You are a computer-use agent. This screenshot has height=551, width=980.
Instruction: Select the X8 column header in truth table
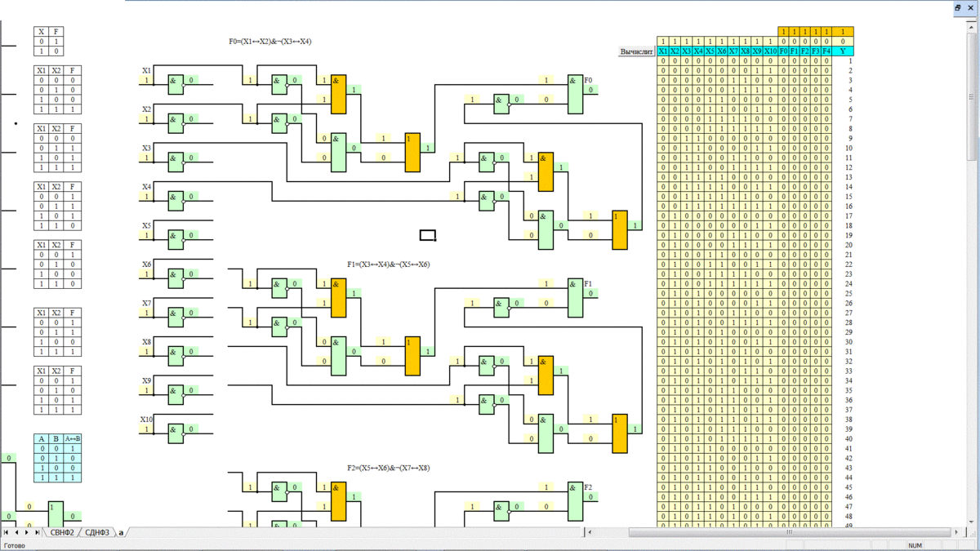tap(745, 51)
